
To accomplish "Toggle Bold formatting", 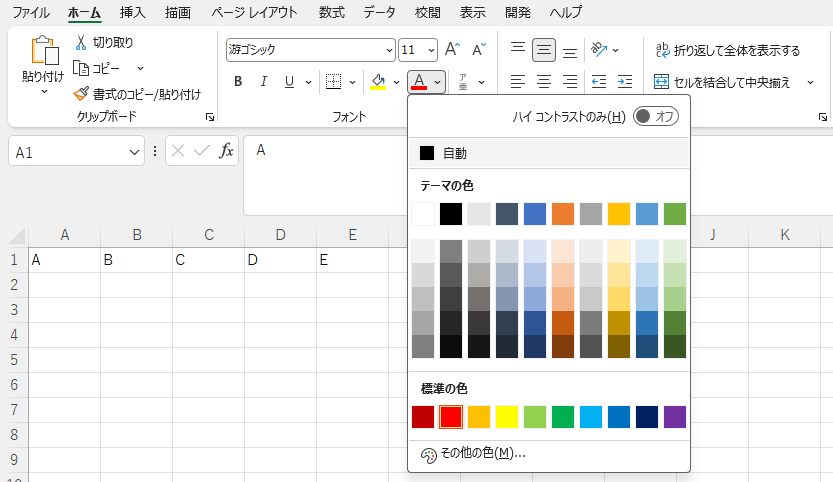I will 238,81.
